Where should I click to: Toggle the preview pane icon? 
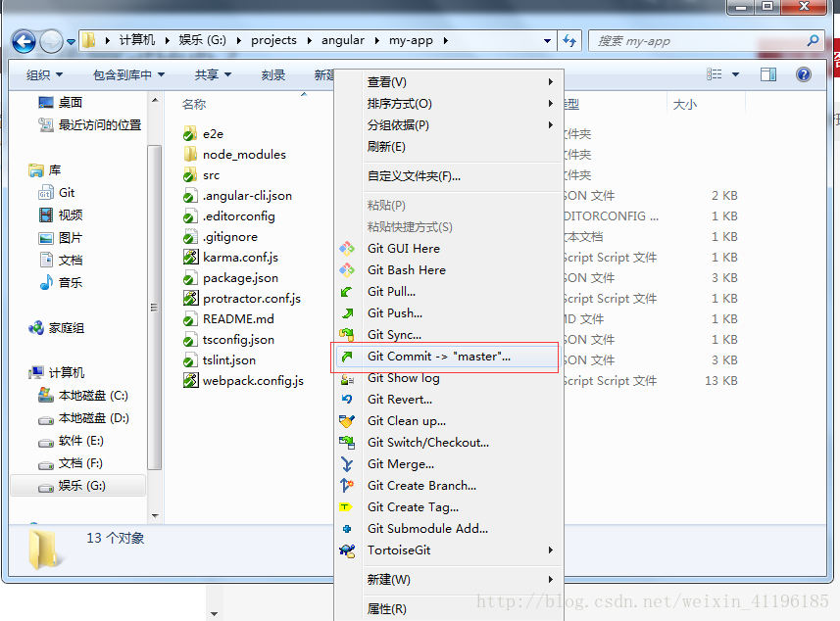pos(768,74)
